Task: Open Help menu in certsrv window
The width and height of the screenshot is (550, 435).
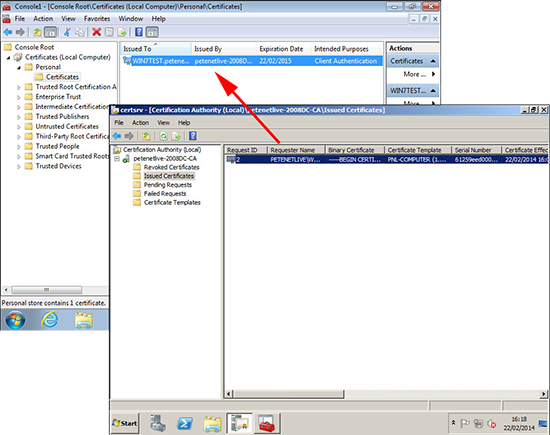Action: coord(184,122)
